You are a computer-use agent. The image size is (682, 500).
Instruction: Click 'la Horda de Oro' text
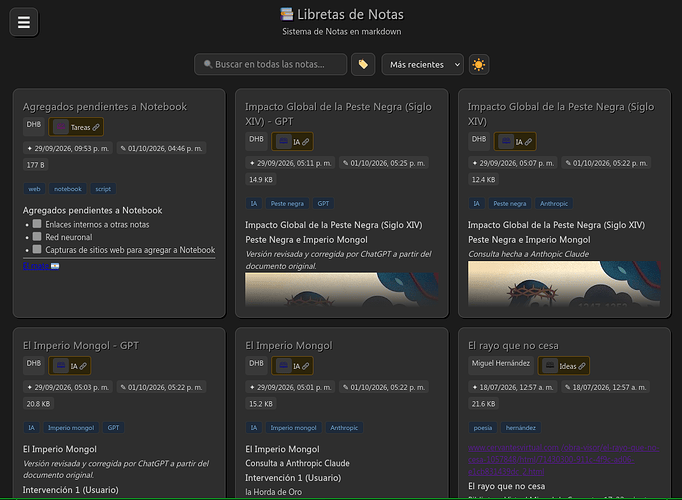pos(274,492)
